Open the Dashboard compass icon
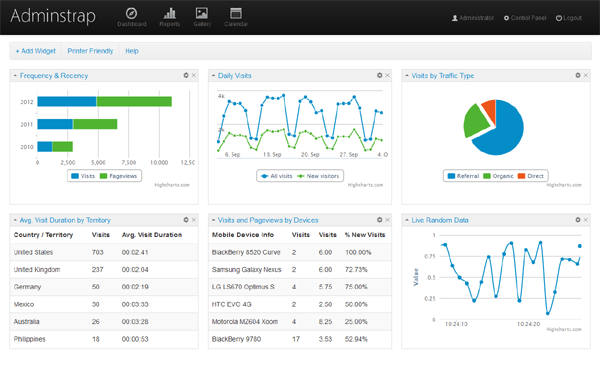This screenshot has width=600, height=375. [132, 14]
